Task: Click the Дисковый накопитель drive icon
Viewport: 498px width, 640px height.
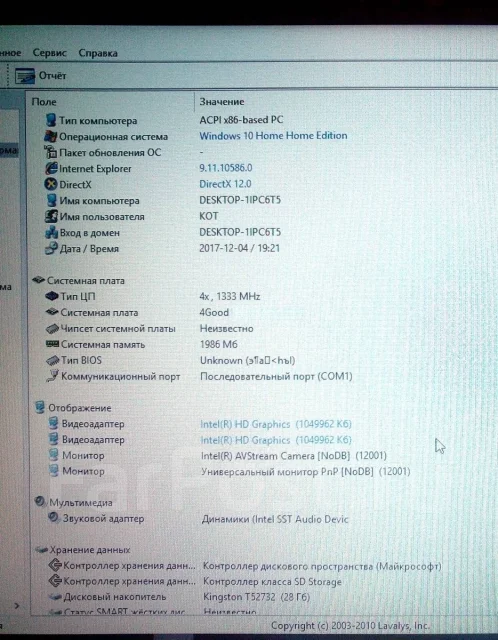Action: 55,597
